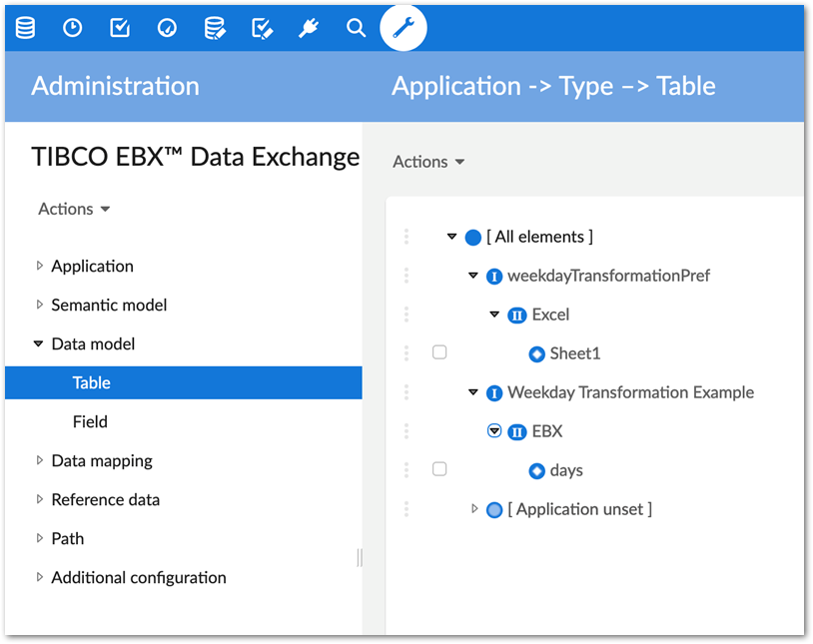Click the database edit icon
The image size is (813, 644).
215,28
